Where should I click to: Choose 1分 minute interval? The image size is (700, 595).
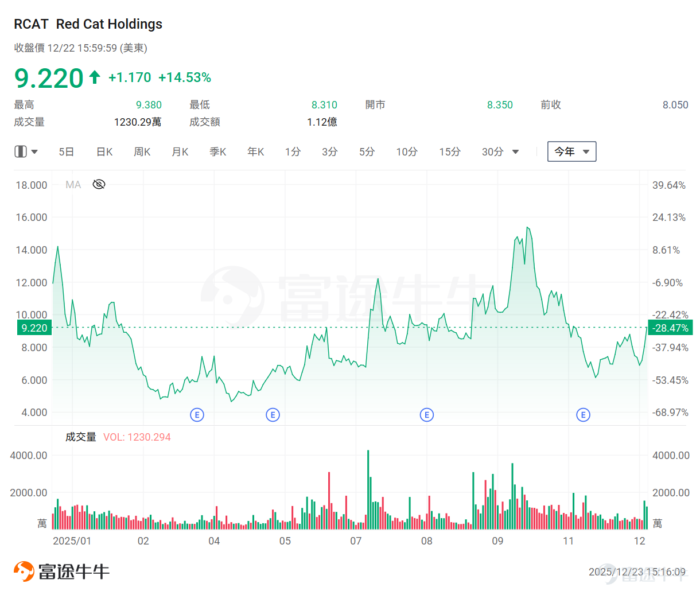(293, 151)
